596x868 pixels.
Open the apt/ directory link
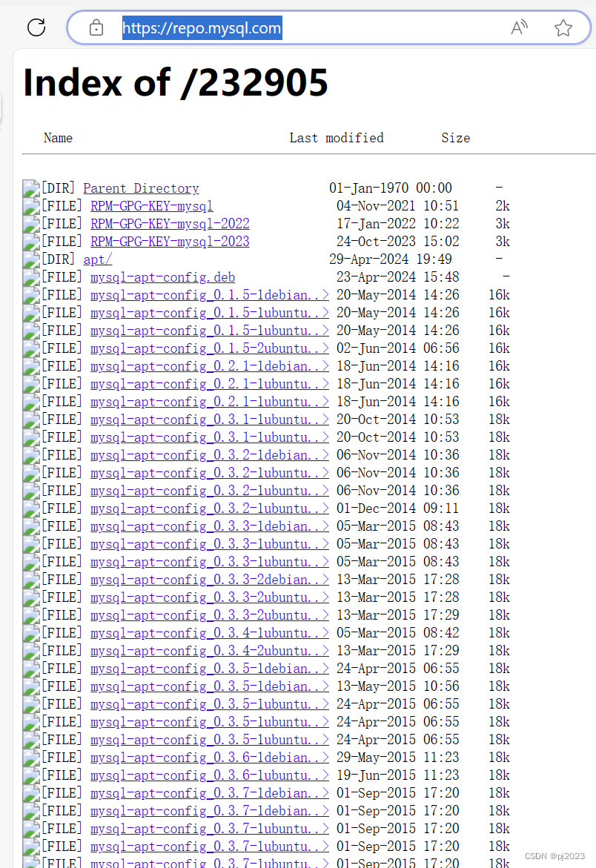coord(97,259)
